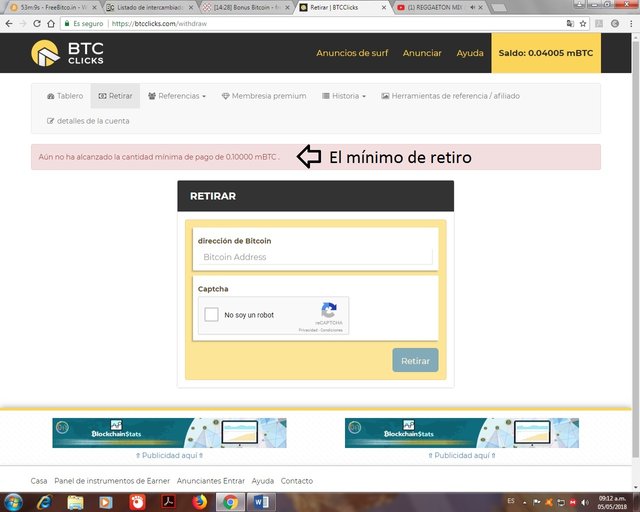The width and height of the screenshot is (640, 512).
Task: Click Anunciantes Entrar footer link
Action: click(x=211, y=481)
